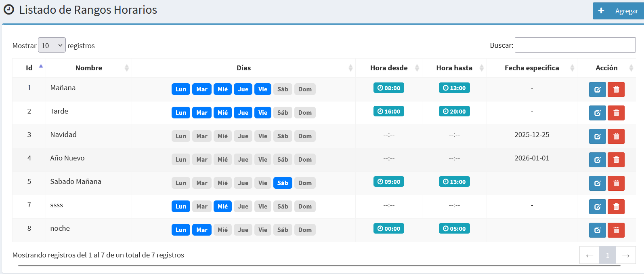The height and width of the screenshot is (274, 644).
Task: Click the 16:00 Hora desde badge
Action: [x=389, y=111]
